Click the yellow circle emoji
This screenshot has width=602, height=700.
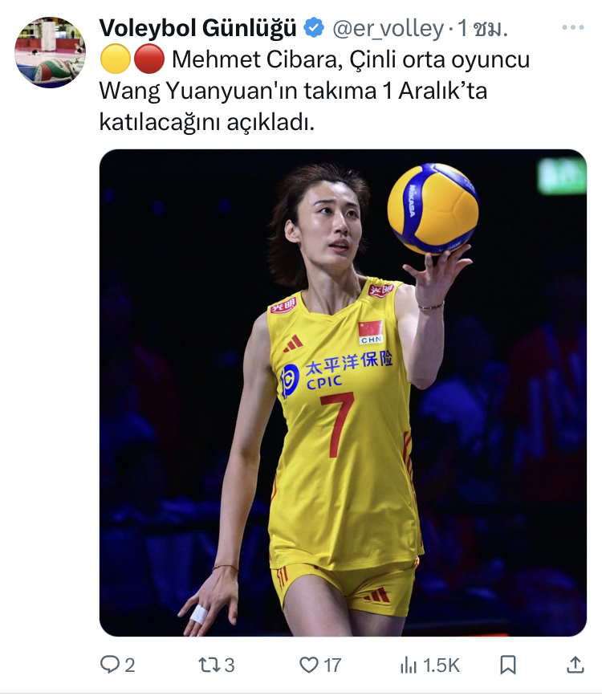115,59
